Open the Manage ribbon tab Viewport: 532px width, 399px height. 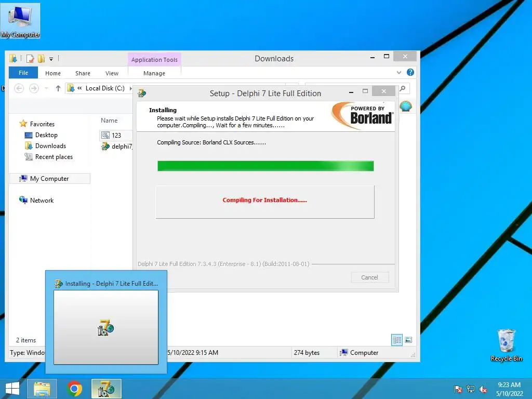[x=154, y=73]
